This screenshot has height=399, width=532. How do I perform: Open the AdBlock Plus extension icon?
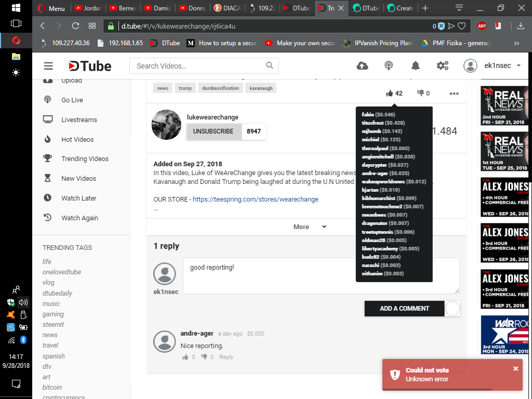482,26
